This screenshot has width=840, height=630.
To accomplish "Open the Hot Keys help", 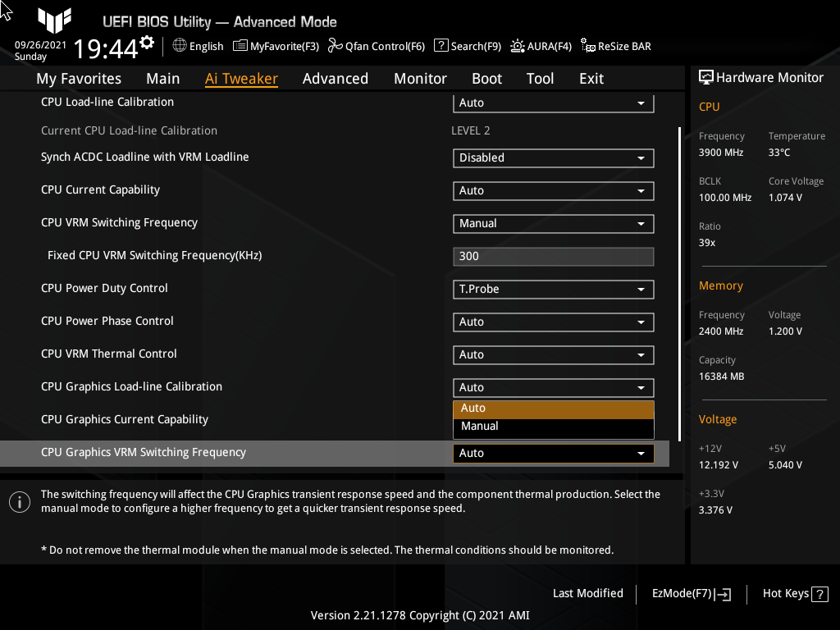I will 793,593.
